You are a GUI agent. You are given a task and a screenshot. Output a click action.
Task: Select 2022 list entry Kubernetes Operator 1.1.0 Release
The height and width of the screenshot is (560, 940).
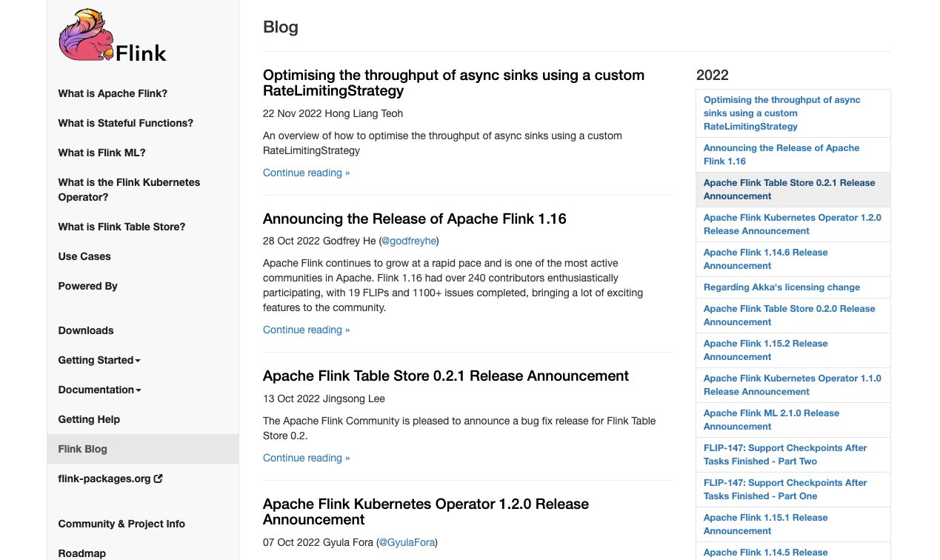793,385
